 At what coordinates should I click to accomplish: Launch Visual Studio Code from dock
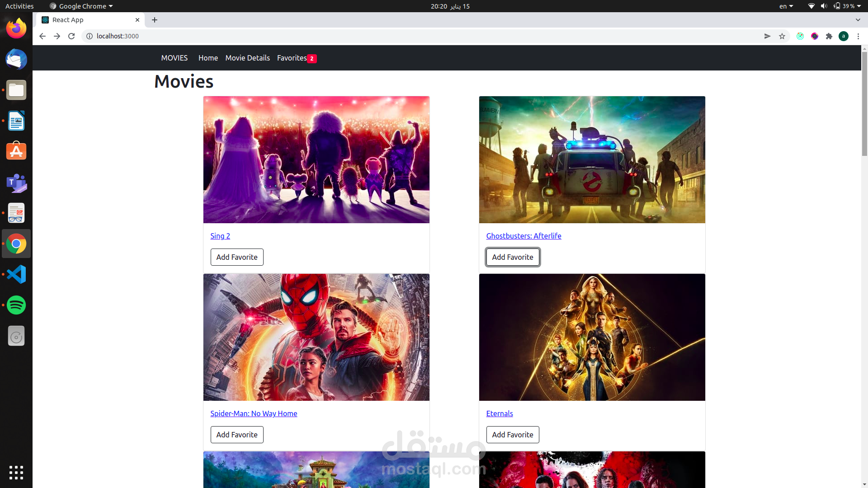16,274
